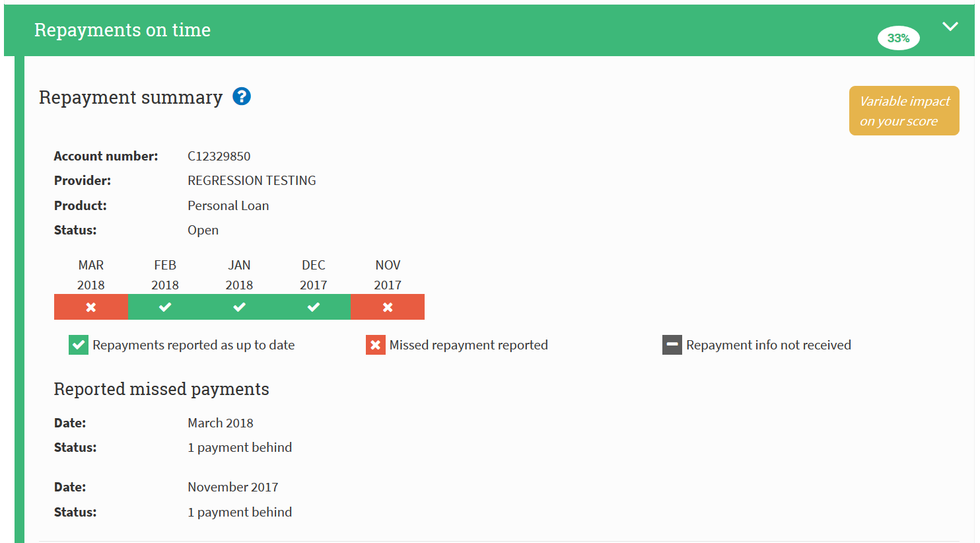
Task: Click the Repayment summary help question mark
Action: (242, 97)
